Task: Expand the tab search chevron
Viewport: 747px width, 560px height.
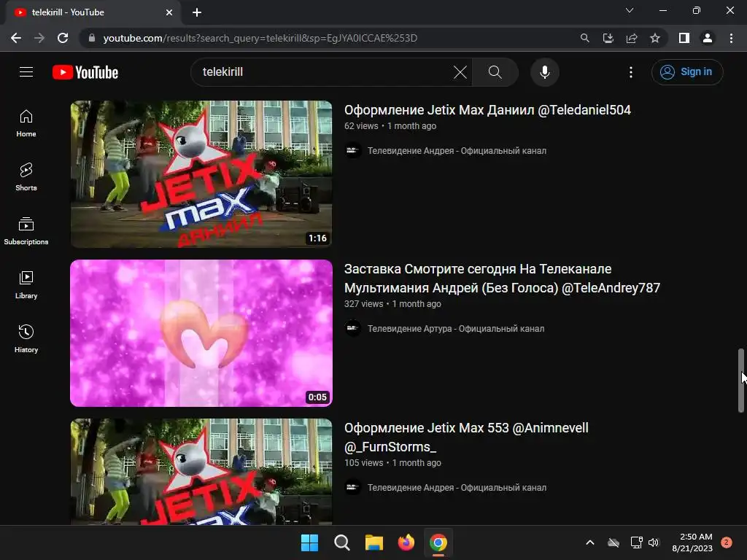Action: (x=630, y=10)
